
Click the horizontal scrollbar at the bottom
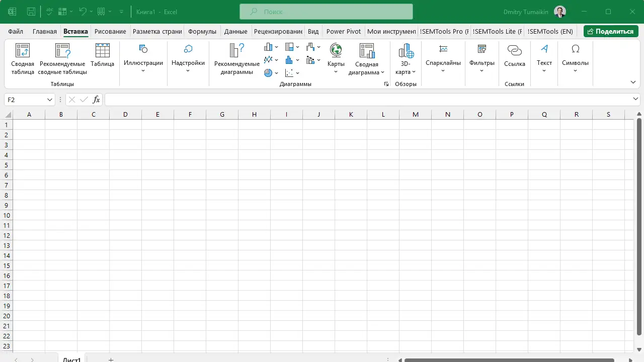509,360
